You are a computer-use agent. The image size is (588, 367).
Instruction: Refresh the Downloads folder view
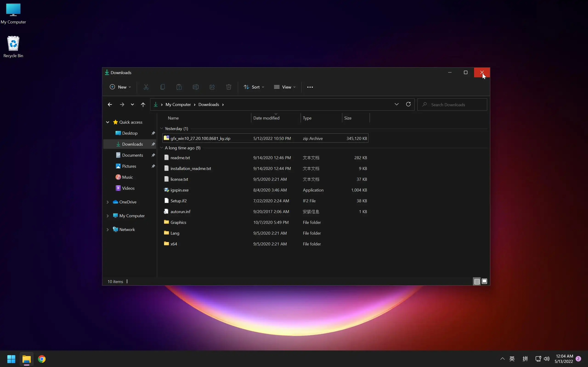408,104
